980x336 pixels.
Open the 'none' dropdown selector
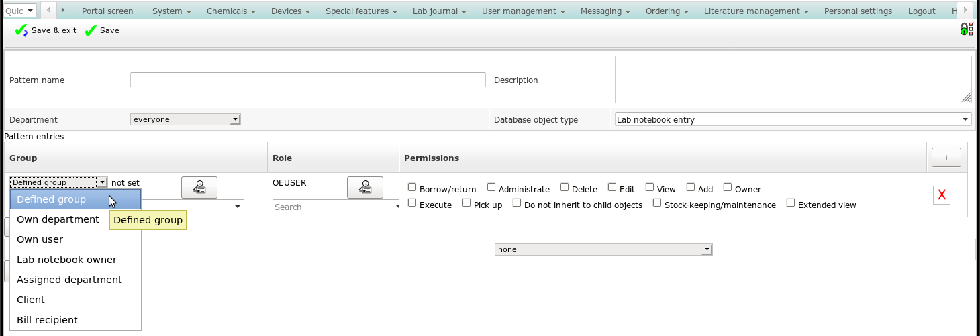click(603, 249)
